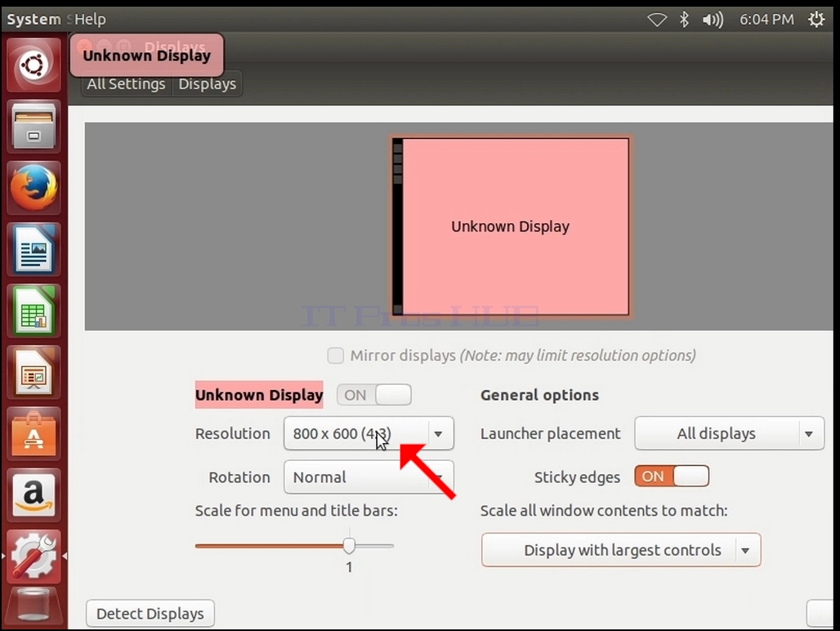Click the Unknown Display tooltip at top
Image resolution: width=840 pixels, height=631 pixels.
[x=147, y=56]
